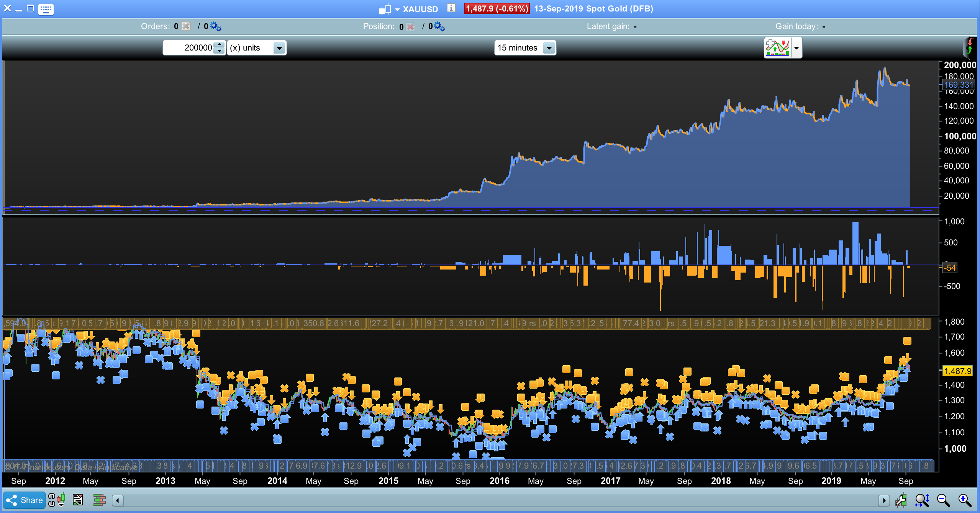This screenshot has width=980, height=513.
Task: Click the Share button
Action: 25,500
